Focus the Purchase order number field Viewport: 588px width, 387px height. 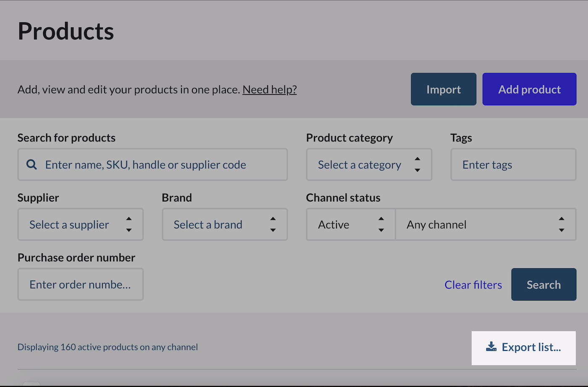[x=80, y=285]
